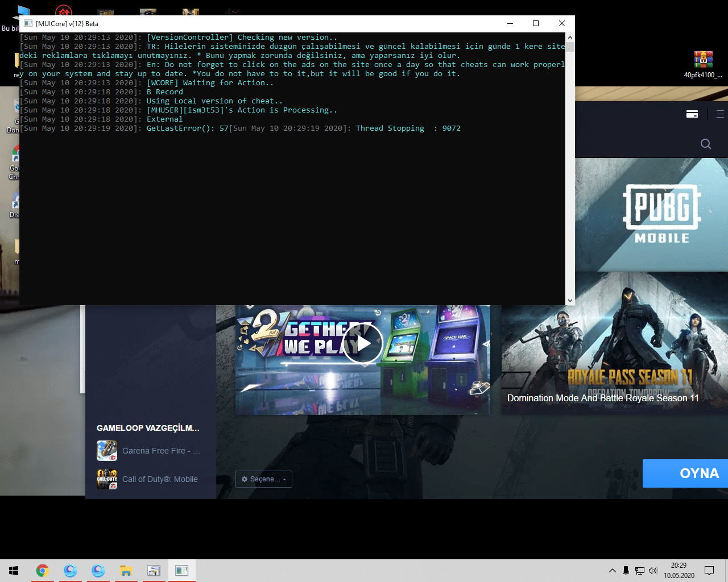
Task: Open the Action Center notification icon
Action: 709,571
